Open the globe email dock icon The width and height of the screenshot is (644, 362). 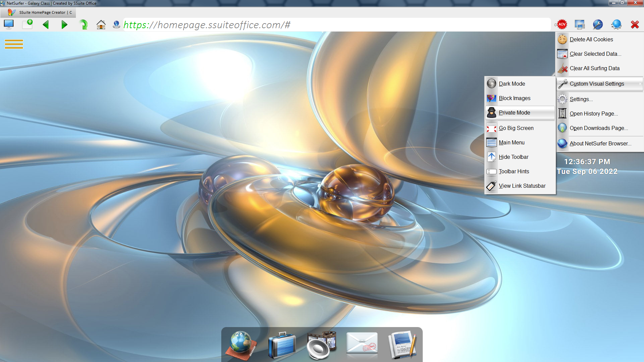(241, 345)
